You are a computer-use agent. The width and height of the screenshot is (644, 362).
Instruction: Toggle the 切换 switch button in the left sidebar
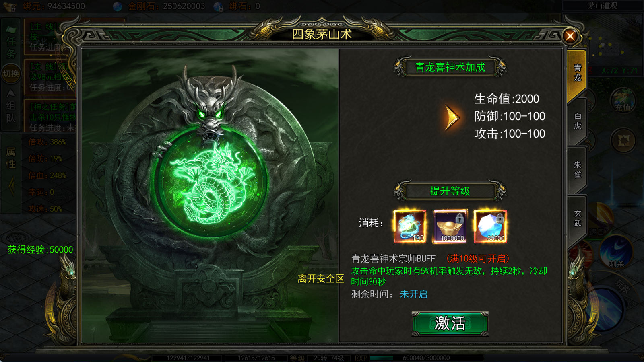11,74
